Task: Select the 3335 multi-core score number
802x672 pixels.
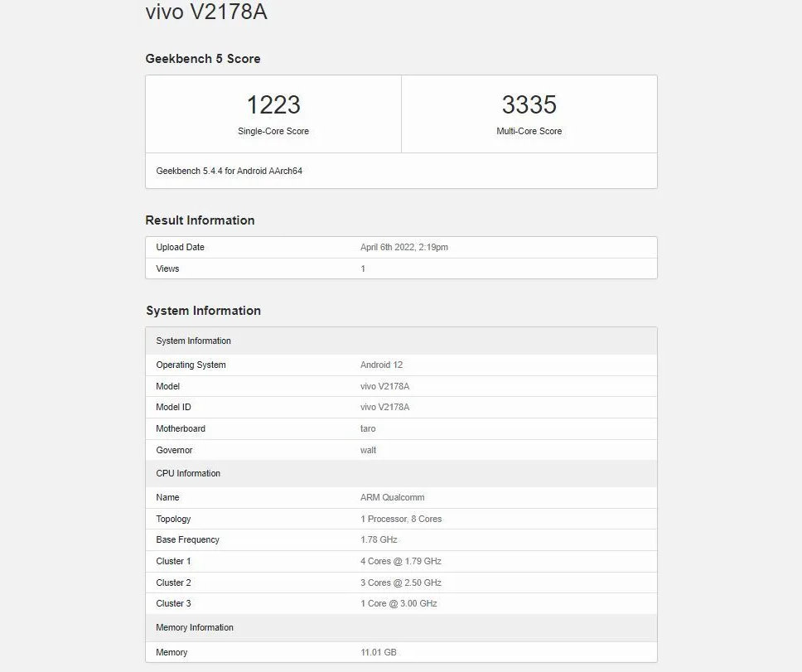Action: click(x=529, y=105)
